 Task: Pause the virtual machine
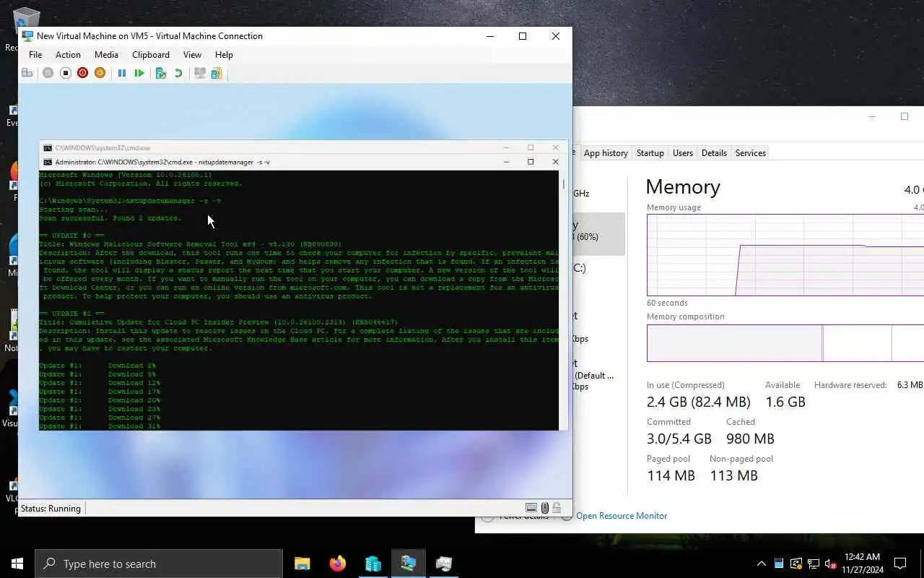click(122, 73)
